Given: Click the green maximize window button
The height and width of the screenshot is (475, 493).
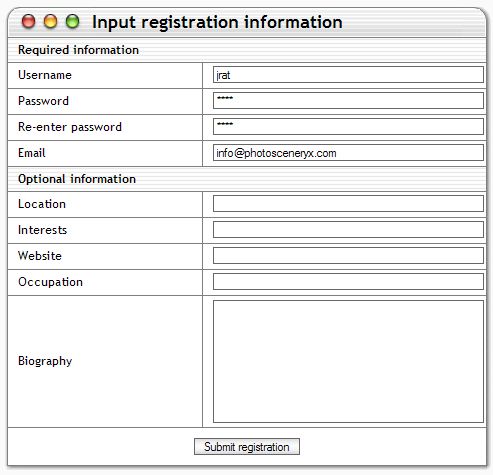Looking at the screenshot, I should (72, 22).
